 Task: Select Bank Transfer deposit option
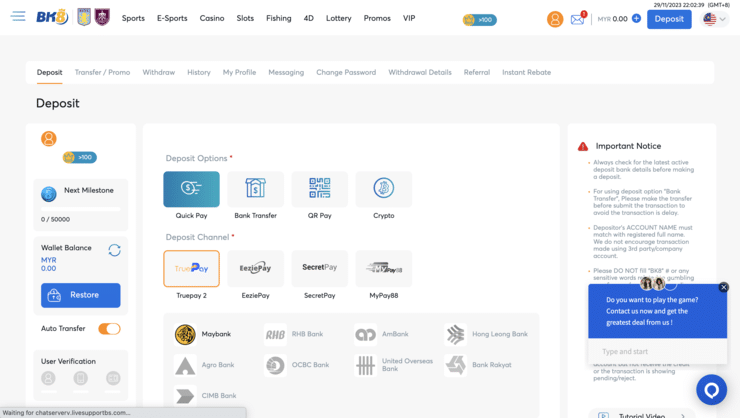(x=255, y=189)
